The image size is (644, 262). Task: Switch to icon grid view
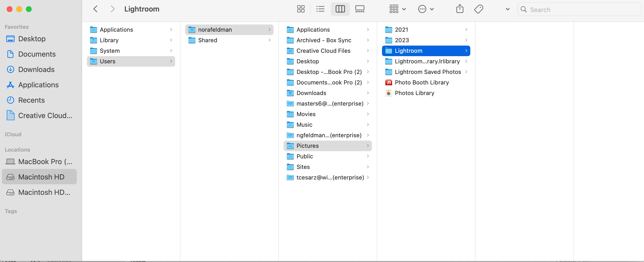click(301, 9)
